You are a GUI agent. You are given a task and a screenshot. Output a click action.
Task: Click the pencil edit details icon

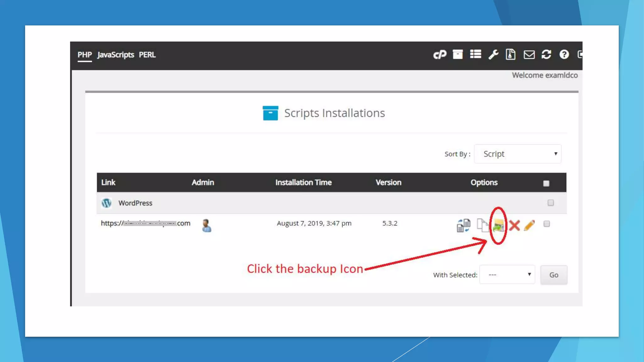tap(530, 225)
